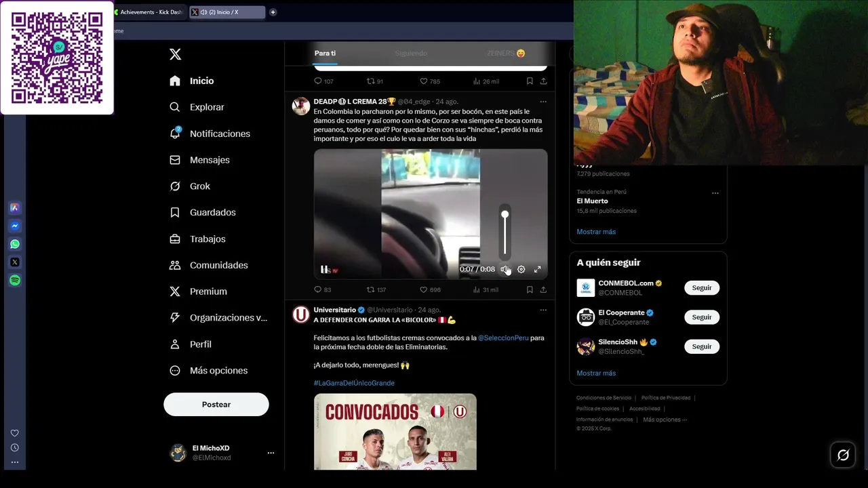The image size is (868, 488).
Task: Open more menu on Universitario post
Action: (543, 310)
